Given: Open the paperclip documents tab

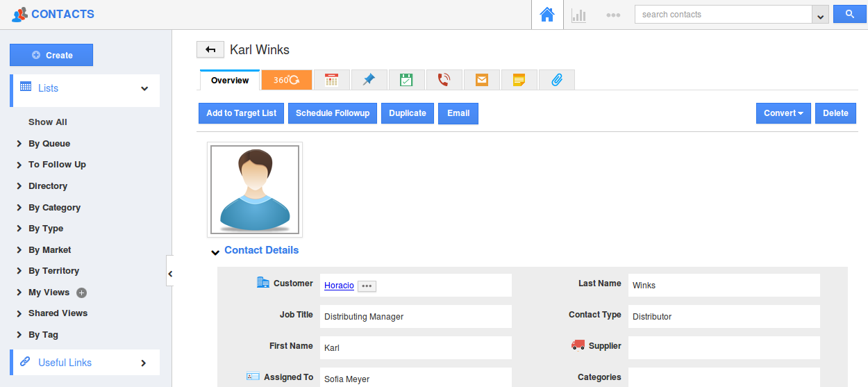Looking at the screenshot, I should (x=556, y=80).
